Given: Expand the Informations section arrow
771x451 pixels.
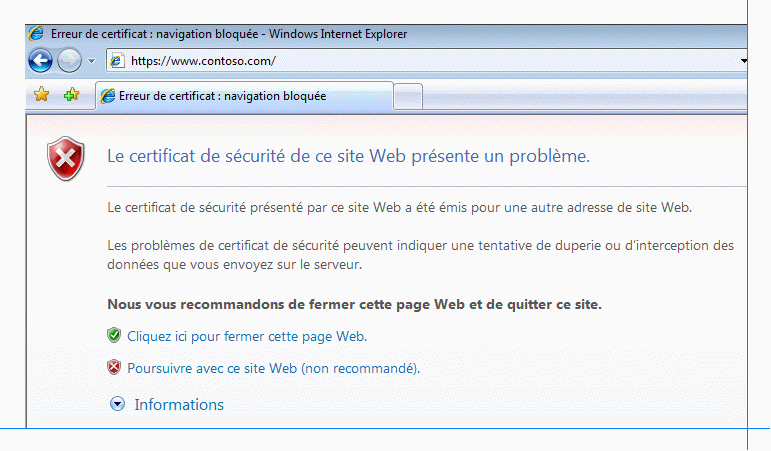Looking at the screenshot, I should [x=118, y=404].
